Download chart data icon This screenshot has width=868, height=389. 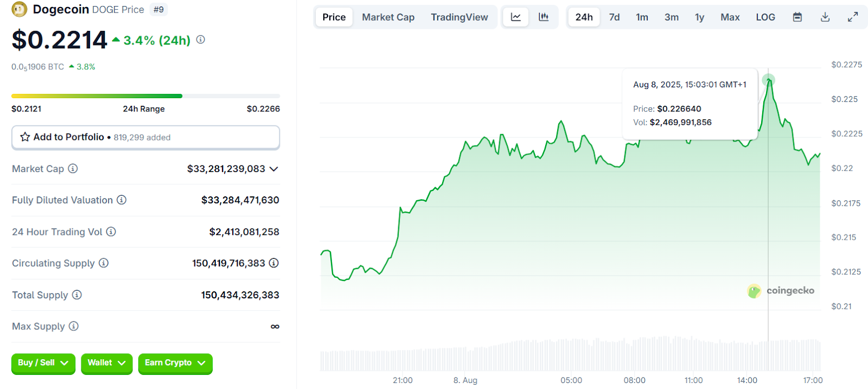[825, 17]
